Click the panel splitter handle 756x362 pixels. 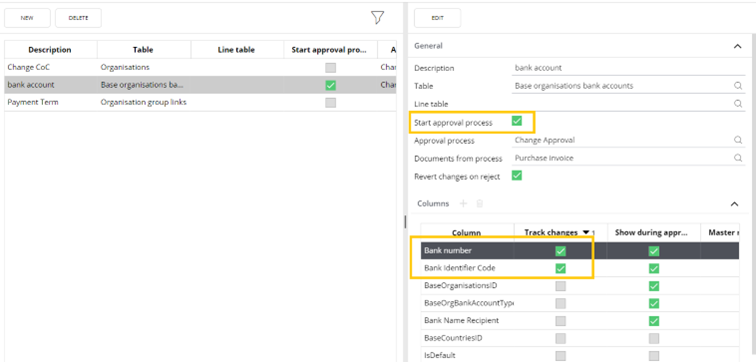point(405,222)
